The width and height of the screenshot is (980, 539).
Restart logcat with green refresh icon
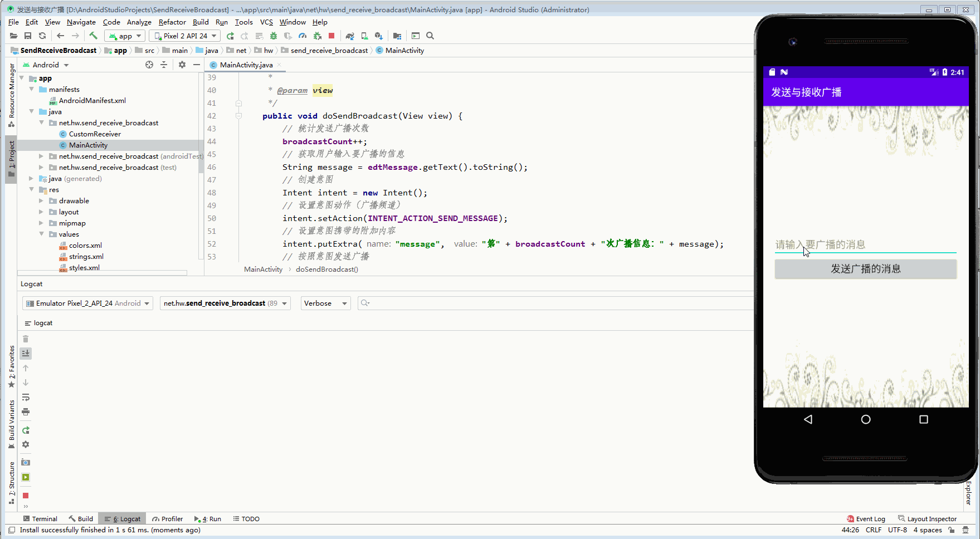26,430
